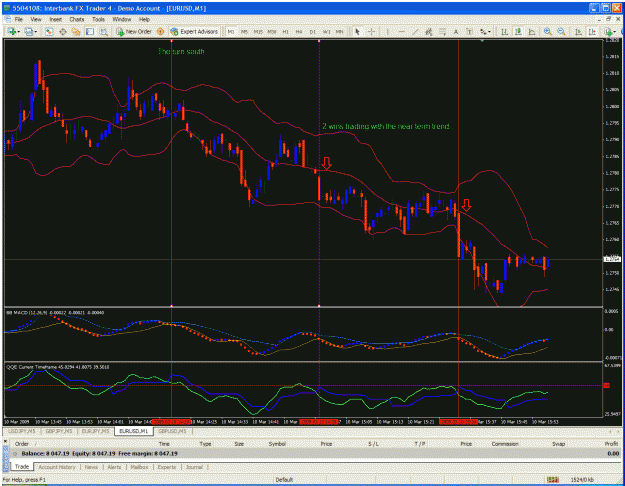Set chart to bar chart mode
Viewport: 625px width, 486px height.
coord(504,31)
